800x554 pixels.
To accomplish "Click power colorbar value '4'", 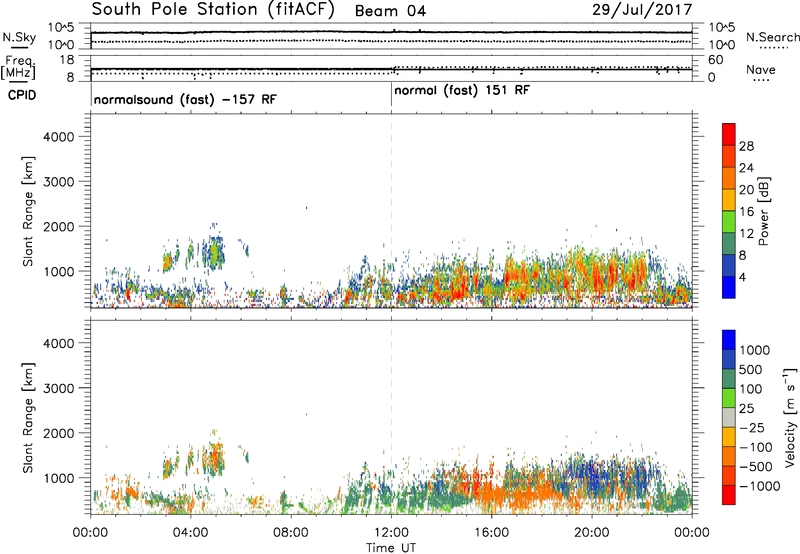I will [x=743, y=277].
